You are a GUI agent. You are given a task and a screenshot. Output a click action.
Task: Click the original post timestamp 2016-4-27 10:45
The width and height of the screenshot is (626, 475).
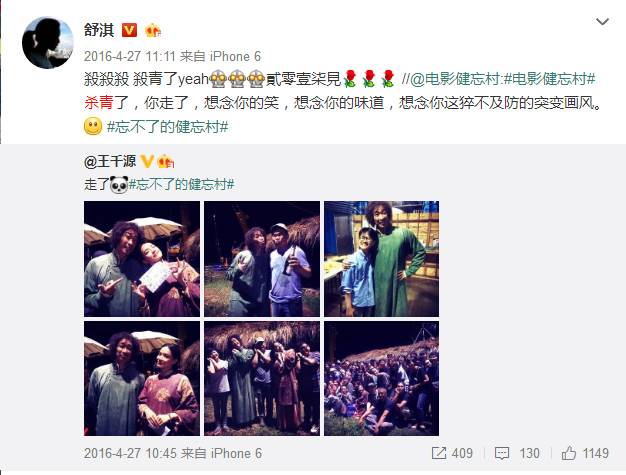[130, 453]
